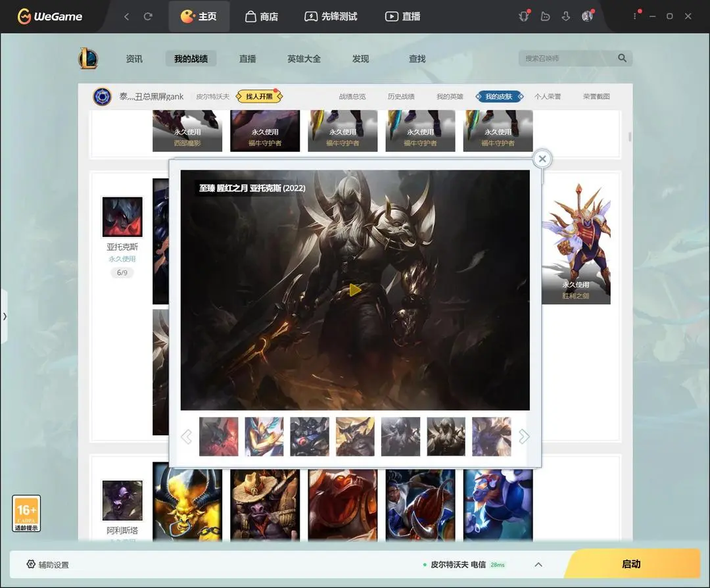Close the skin preview popup

(x=542, y=159)
